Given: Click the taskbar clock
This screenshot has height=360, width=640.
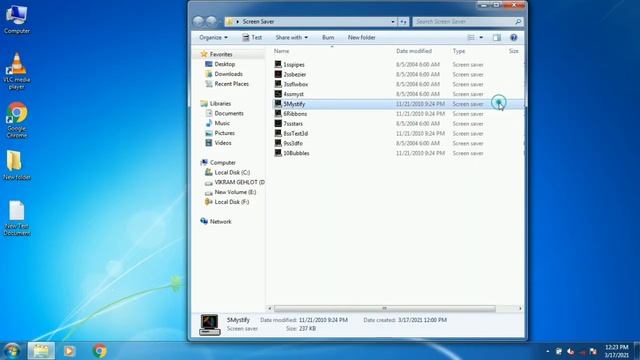Looking at the screenshot, I should pyautogui.click(x=616, y=351).
